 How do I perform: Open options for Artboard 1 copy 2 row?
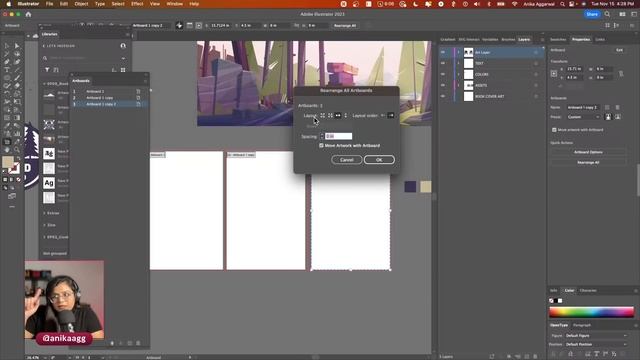pos(138,104)
